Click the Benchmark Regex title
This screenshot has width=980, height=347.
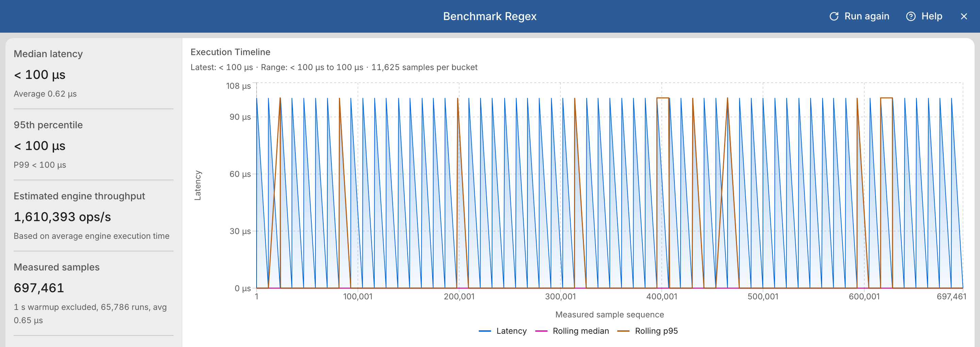(x=490, y=16)
